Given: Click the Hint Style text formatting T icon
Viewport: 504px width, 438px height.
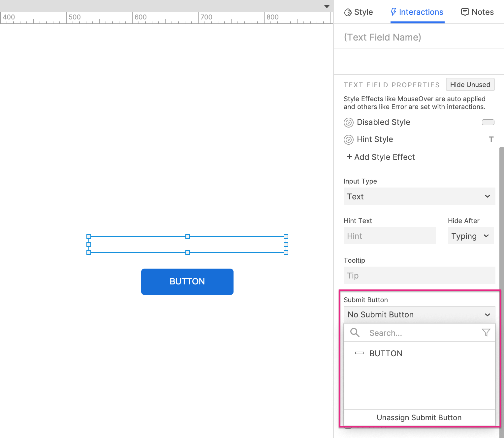Looking at the screenshot, I should [491, 139].
